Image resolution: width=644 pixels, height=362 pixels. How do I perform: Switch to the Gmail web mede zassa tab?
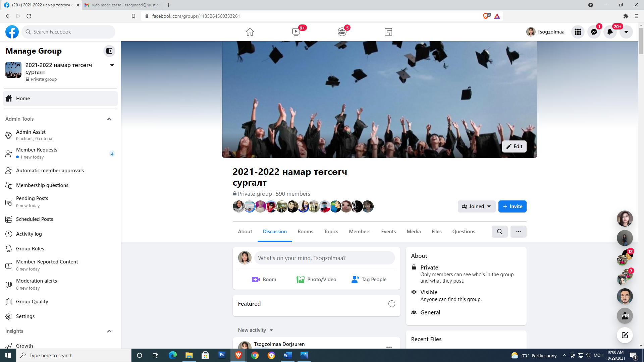(122, 5)
